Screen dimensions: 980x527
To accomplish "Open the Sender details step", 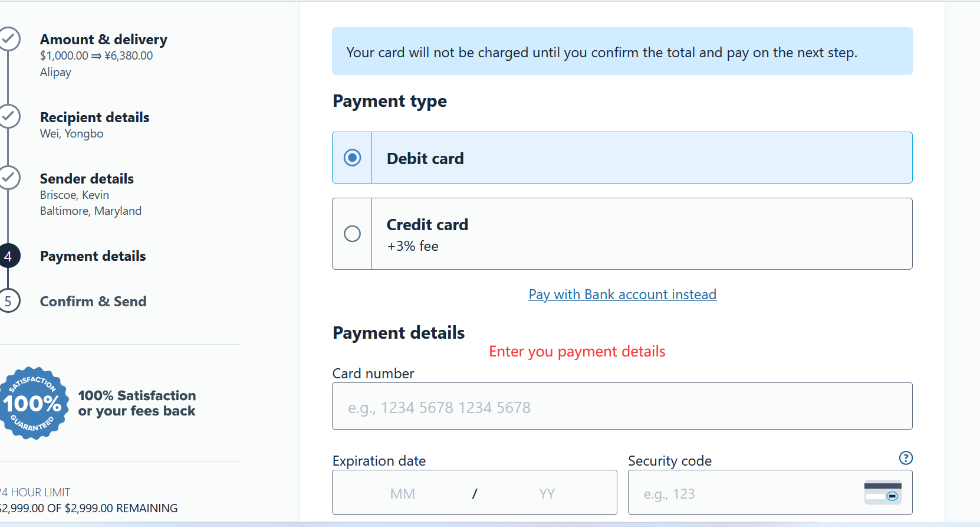I will coord(87,179).
